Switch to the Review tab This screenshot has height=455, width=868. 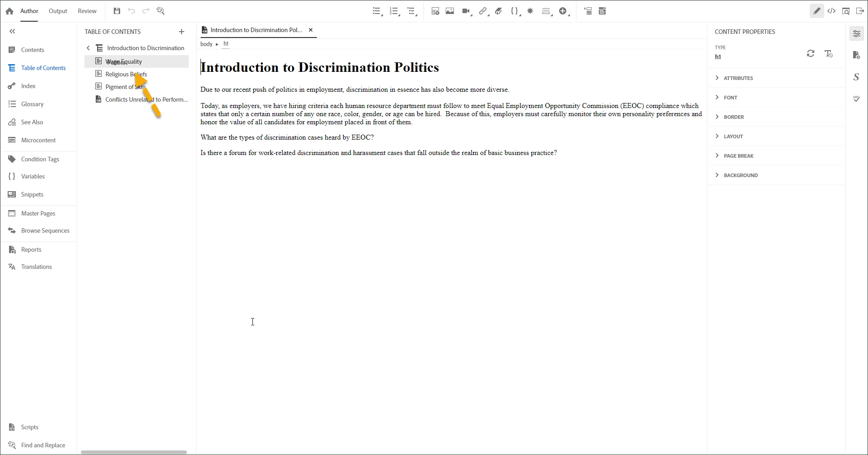tap(87, 11)
